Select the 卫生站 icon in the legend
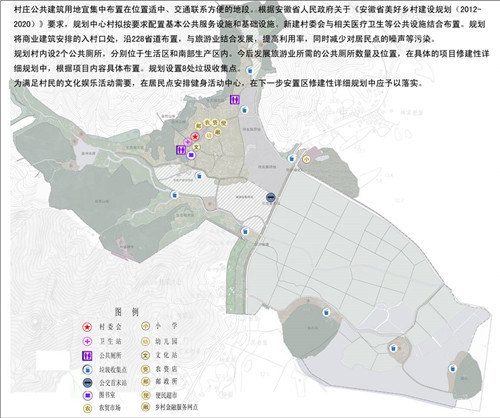Viewport: 500px width, 418px height. tap(87, 342)
